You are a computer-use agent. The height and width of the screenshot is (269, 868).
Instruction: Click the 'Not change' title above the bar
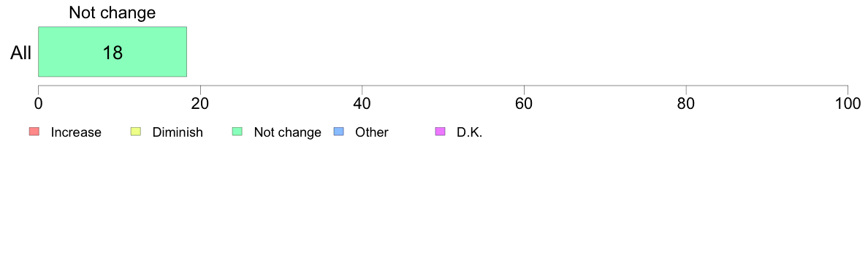point(113,12)
